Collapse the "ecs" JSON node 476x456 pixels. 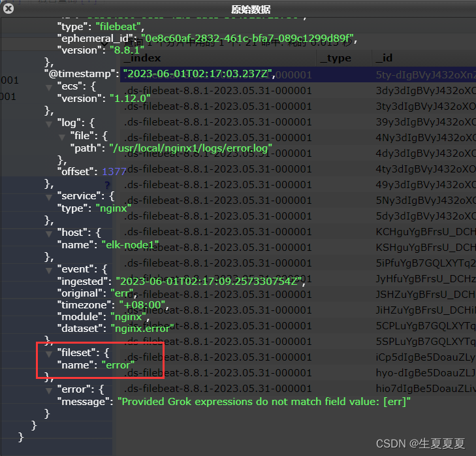pos(48,88)
